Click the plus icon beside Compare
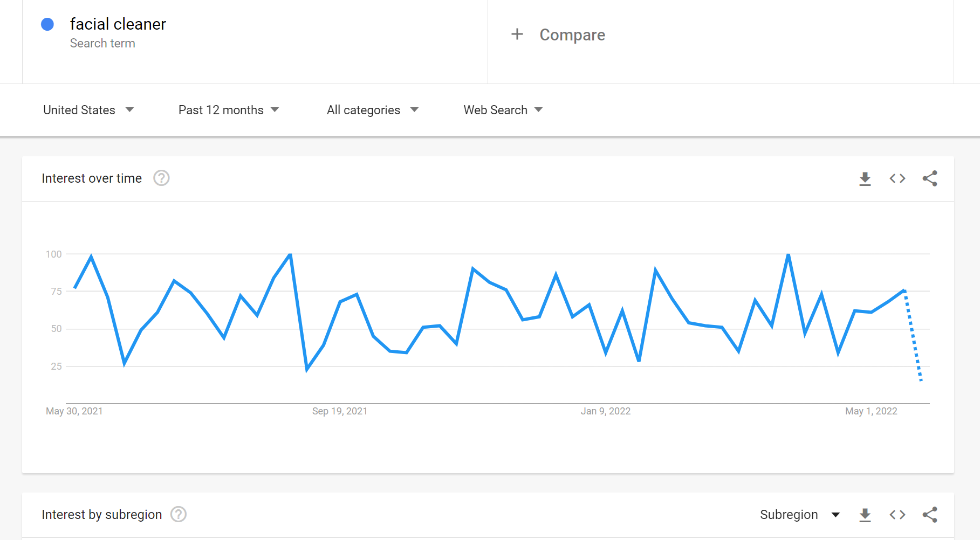This screenshot has width=980, height=540. [517, 34]
